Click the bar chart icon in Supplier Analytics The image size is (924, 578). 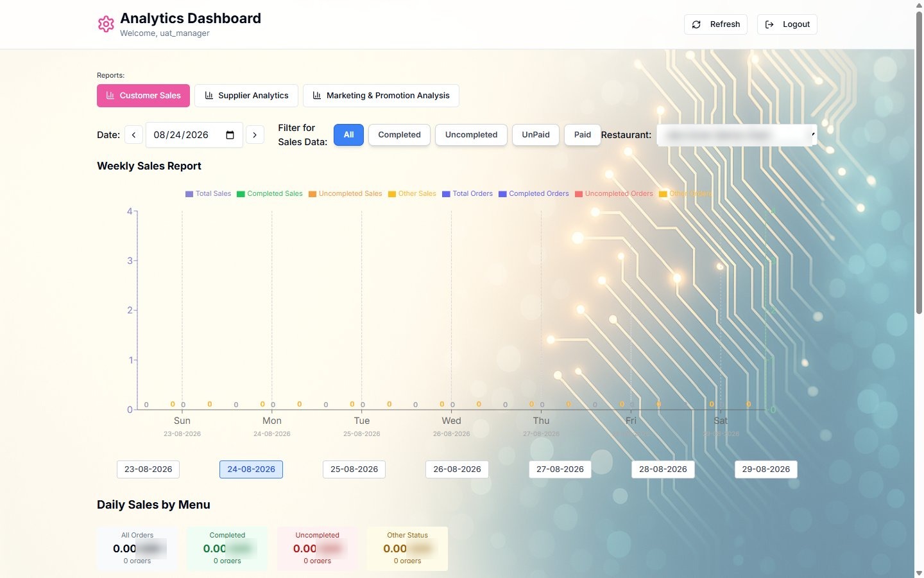coord(209,95)
